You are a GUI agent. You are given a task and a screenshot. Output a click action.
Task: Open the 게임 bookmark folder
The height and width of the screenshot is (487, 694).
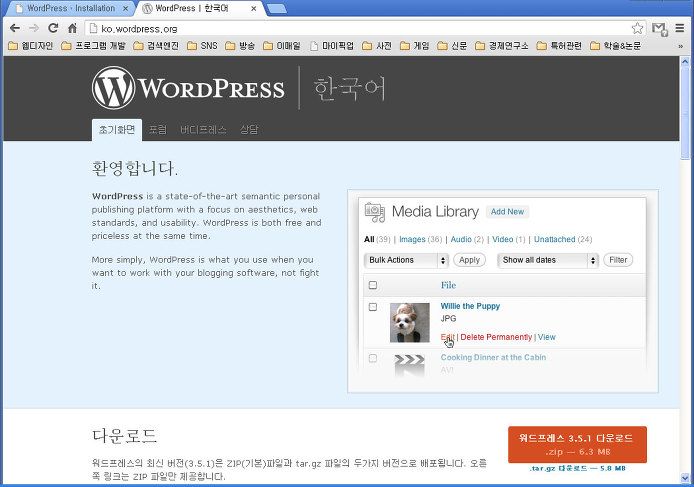pos(414,46)
